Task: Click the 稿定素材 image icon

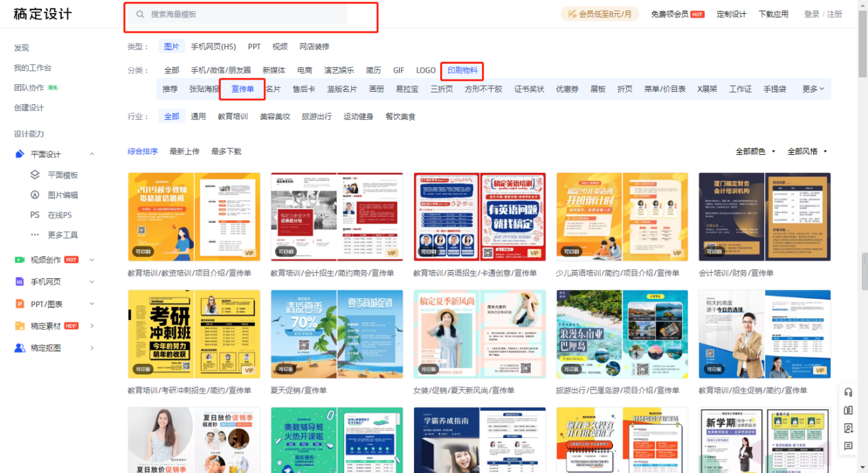Action: pyautogui.click(x=20, y=326)
